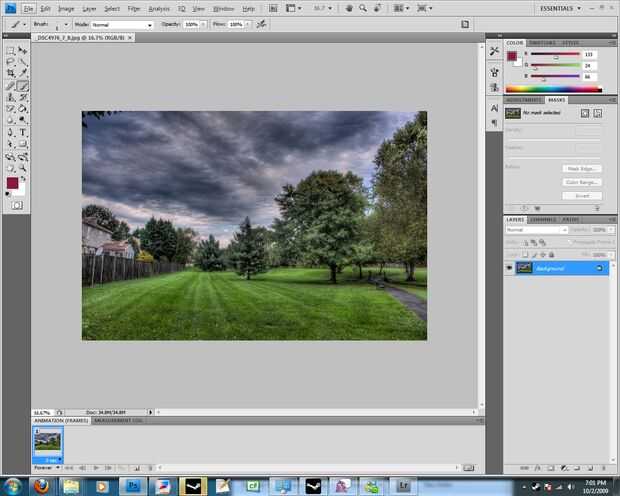Click the Color Range button
Viewport: 620px width, 496px height.
[x=582, y=182]
